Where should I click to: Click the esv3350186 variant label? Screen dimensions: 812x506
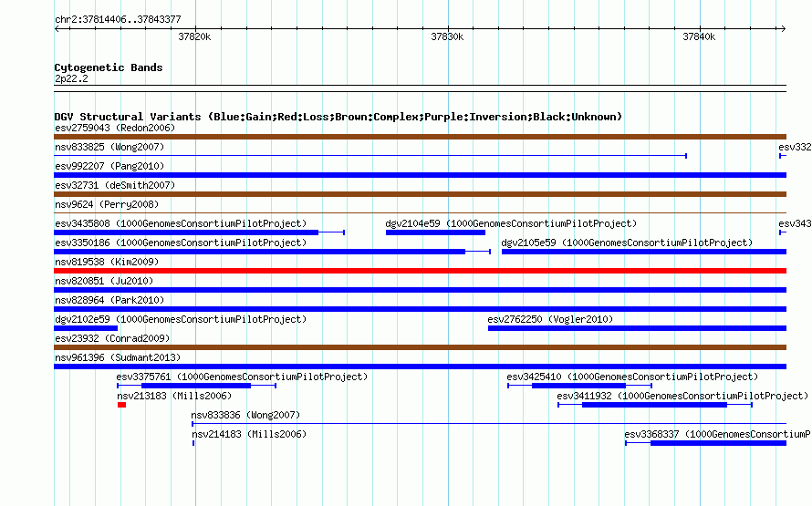pyautogui.click(x=181, y=243)
